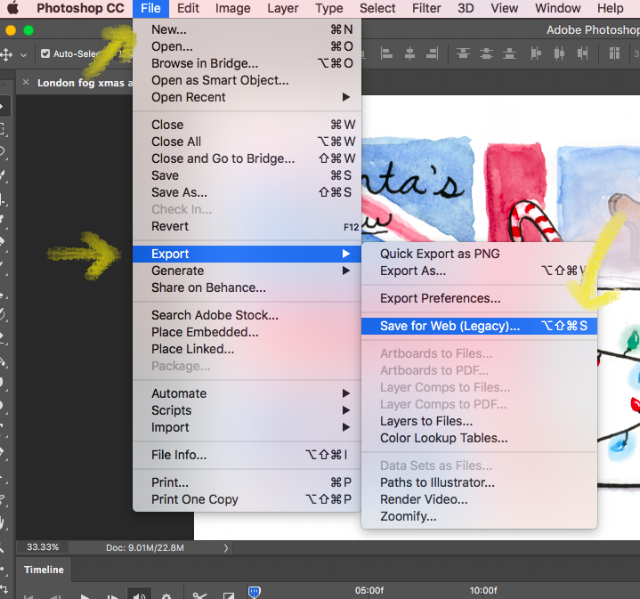Open the Image menu
This screenshot has height=599, width=640.
(x=233, y=8)
